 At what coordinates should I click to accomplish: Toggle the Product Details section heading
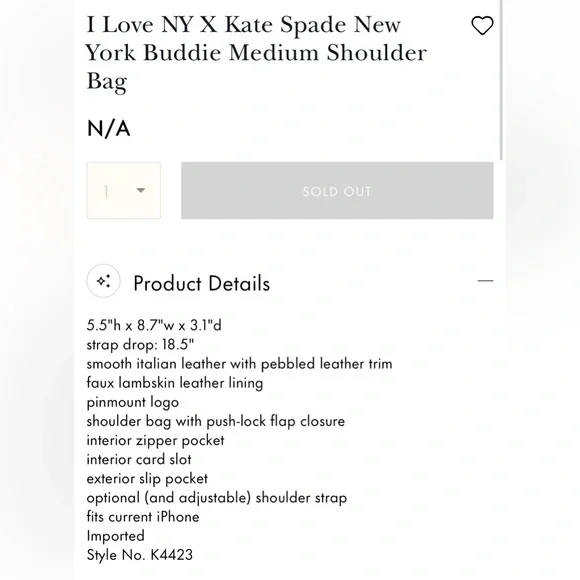tap(202, 283)
